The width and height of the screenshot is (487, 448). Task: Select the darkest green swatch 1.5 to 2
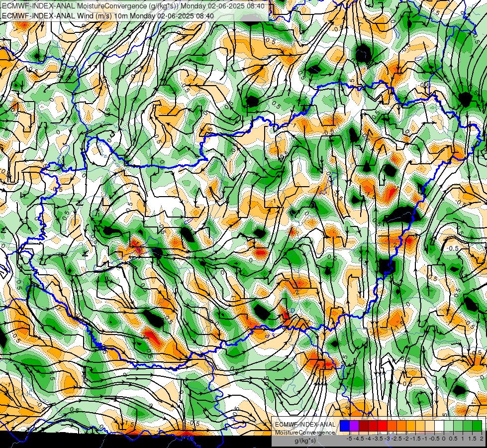[477, 426]
